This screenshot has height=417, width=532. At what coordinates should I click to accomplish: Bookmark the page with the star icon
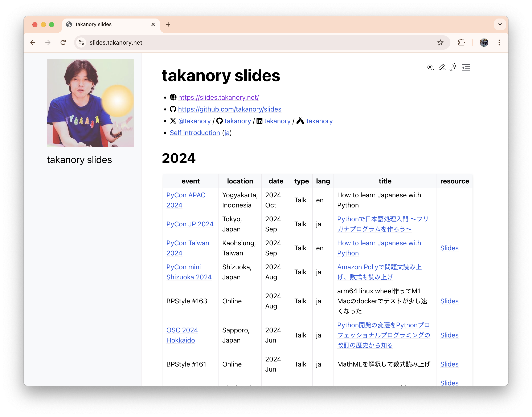(440, 42)
